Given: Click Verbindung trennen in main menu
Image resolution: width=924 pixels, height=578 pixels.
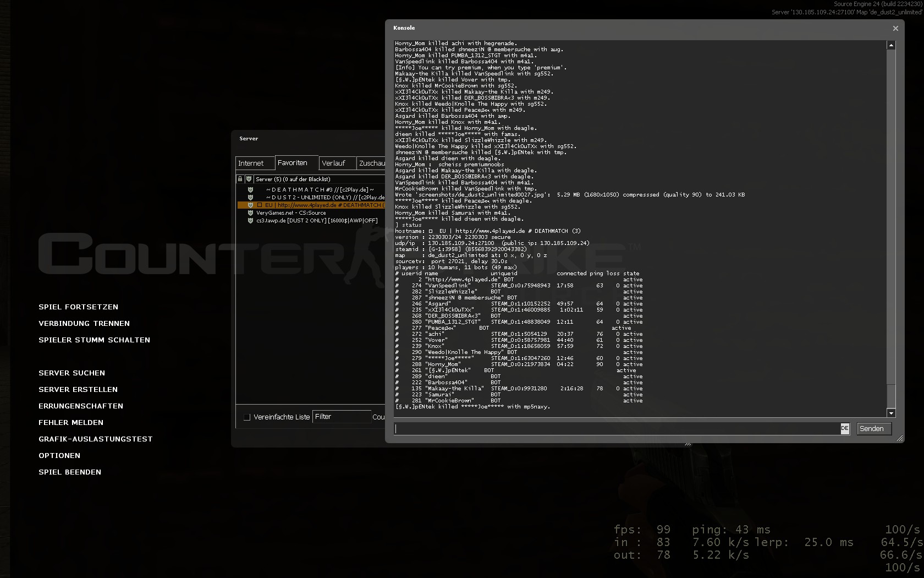Looking at the screenshot, I should point(84,324).
